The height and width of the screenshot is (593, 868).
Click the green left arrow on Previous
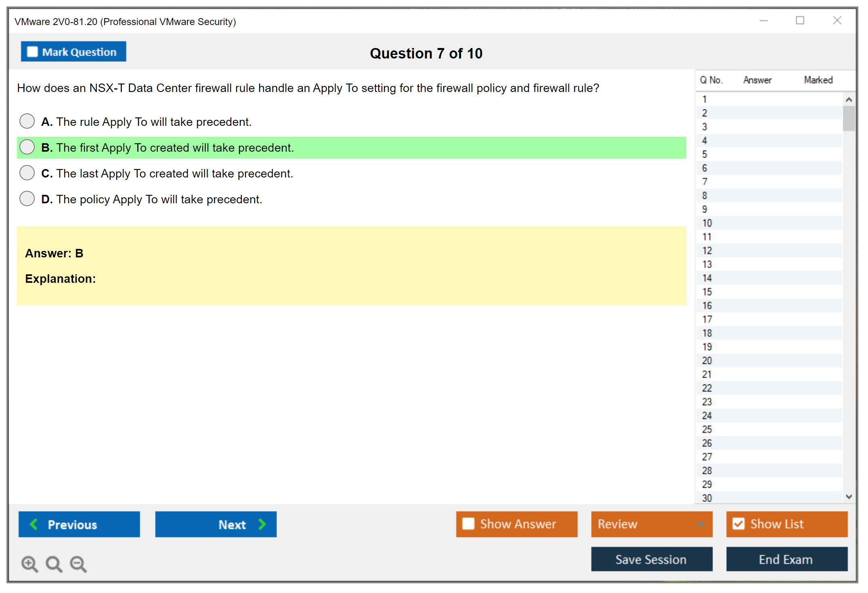[34, 524]
